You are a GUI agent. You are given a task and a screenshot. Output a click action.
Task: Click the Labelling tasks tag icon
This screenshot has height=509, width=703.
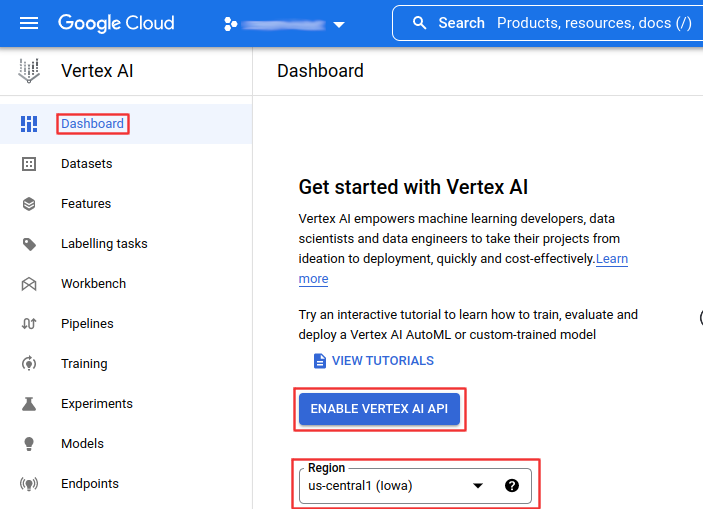[29, 244]
